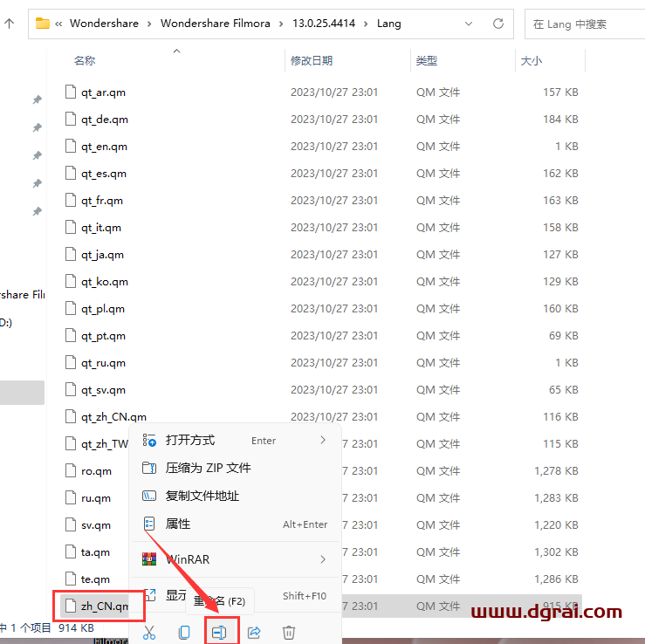Click file icon next to qt_ko.qm

(71, 281)
